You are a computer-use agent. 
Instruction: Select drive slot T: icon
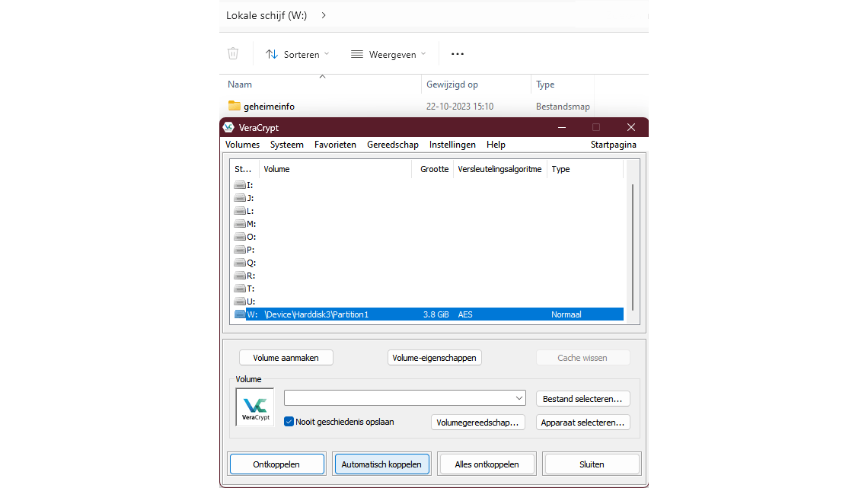coord(240,289)
